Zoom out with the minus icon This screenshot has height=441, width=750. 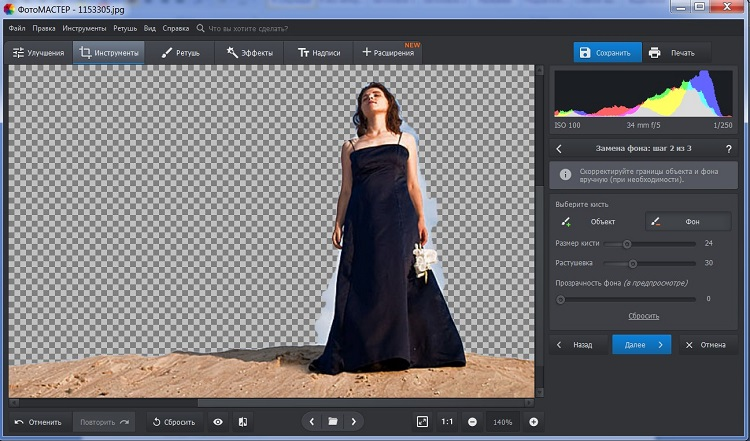pyautogui.click(x=472, y=422)
